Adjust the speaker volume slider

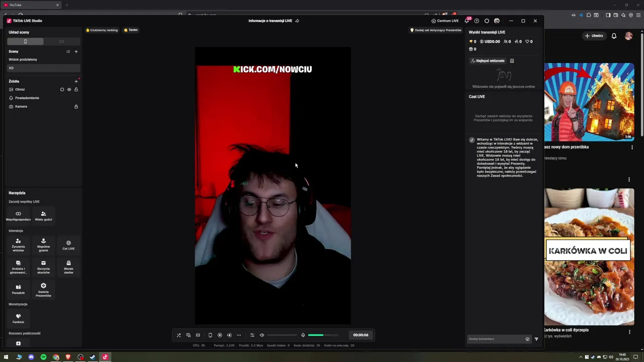click(x=282, y=335)
